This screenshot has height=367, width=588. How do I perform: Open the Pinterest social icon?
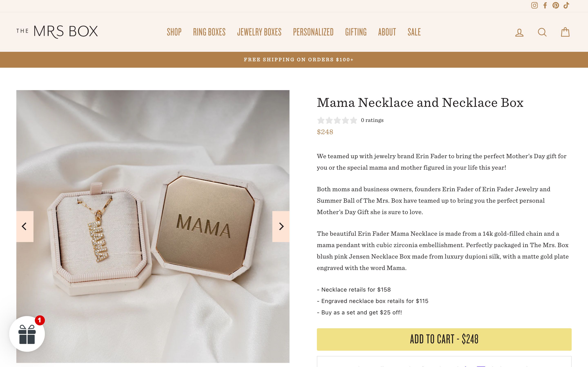(x=556, y=5)
